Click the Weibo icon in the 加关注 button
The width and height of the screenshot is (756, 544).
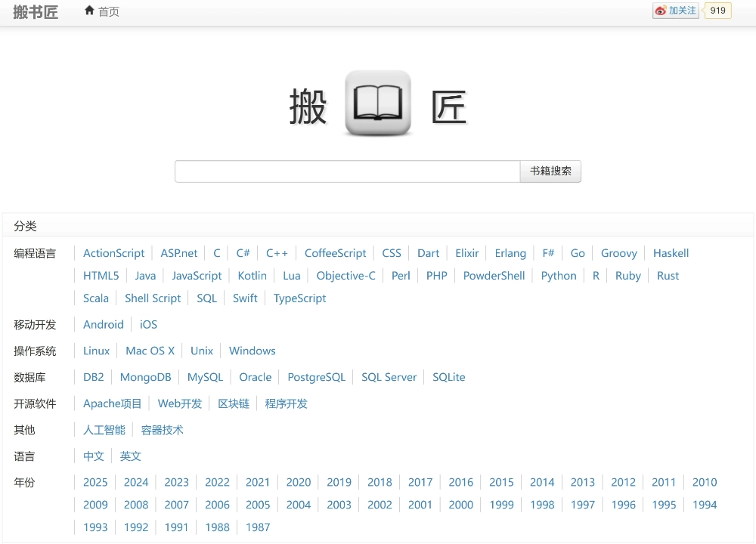[x=661, y=10]
